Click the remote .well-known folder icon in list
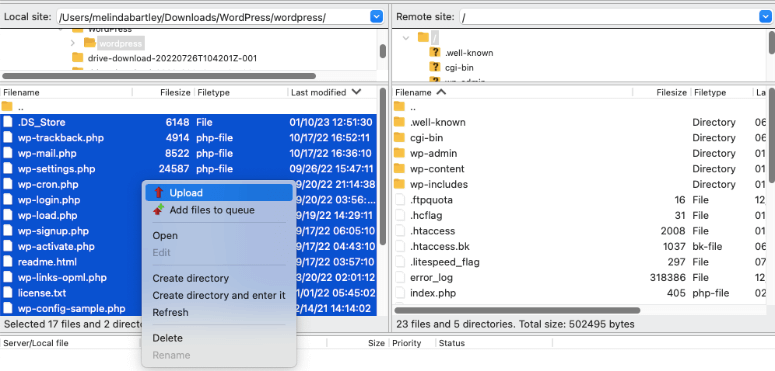The width and height of the screenshot is (775, 371). 399,122
